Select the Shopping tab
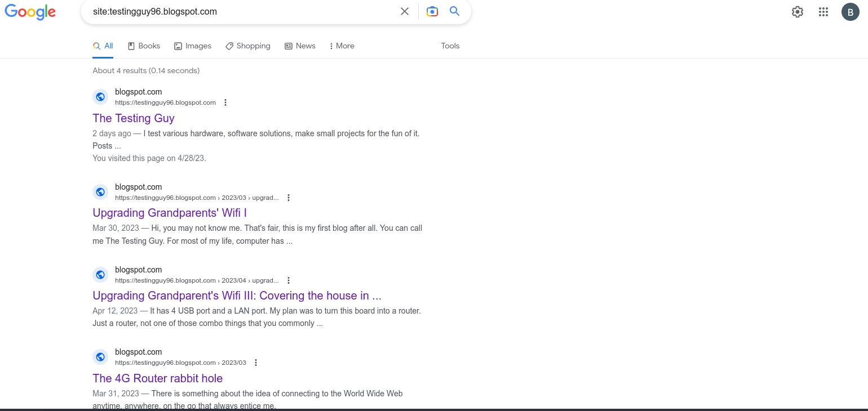The image size is (868, 411). click(x=248, y=46)
